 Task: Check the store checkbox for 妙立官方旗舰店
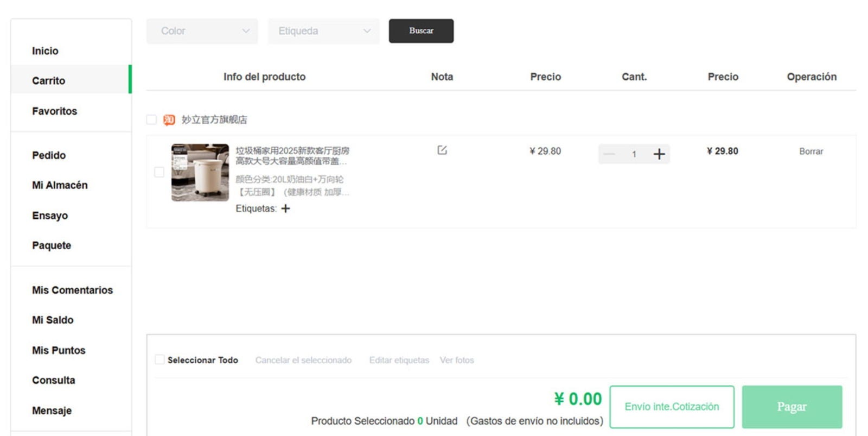(x=151, y=119)
